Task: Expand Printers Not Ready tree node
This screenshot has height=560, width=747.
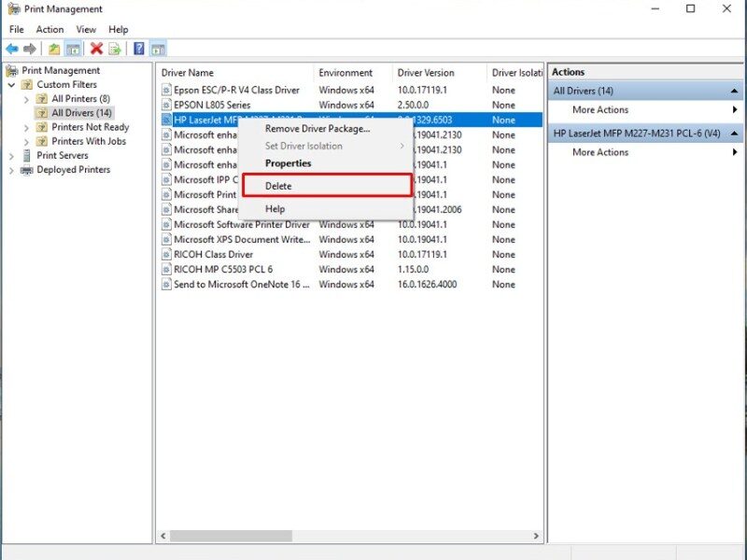Action: click(26, 128)
